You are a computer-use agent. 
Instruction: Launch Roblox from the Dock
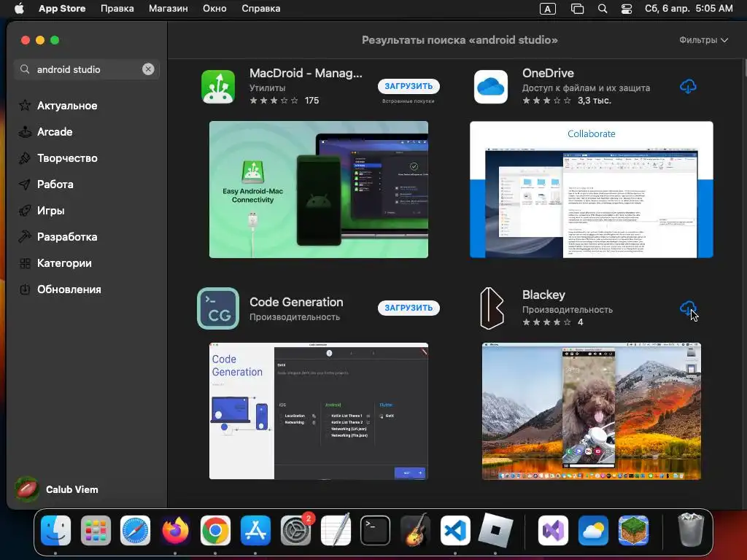pyautogui.click(x=495, y=530)
